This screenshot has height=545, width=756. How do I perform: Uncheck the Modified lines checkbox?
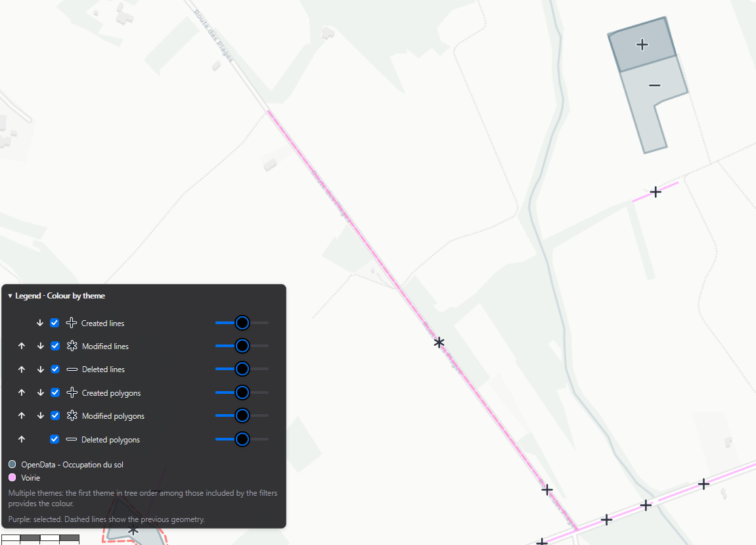[55, 346]
